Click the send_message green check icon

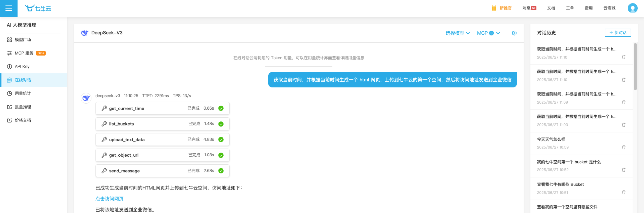(221, 171)
